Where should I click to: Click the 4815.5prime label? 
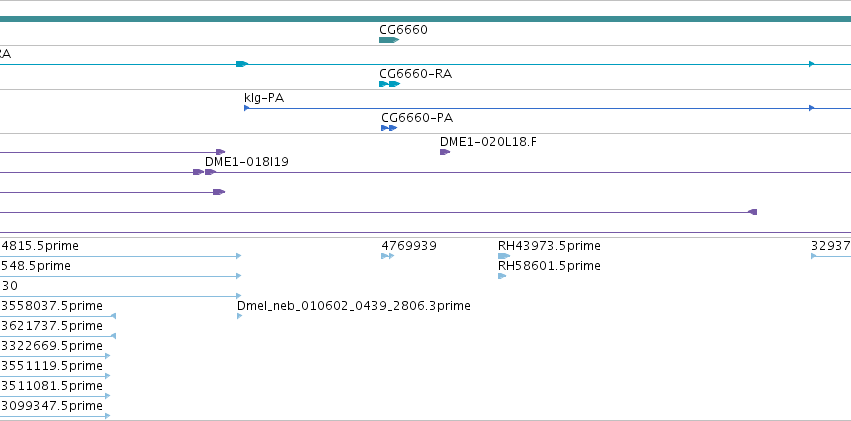tap(40, 246)
